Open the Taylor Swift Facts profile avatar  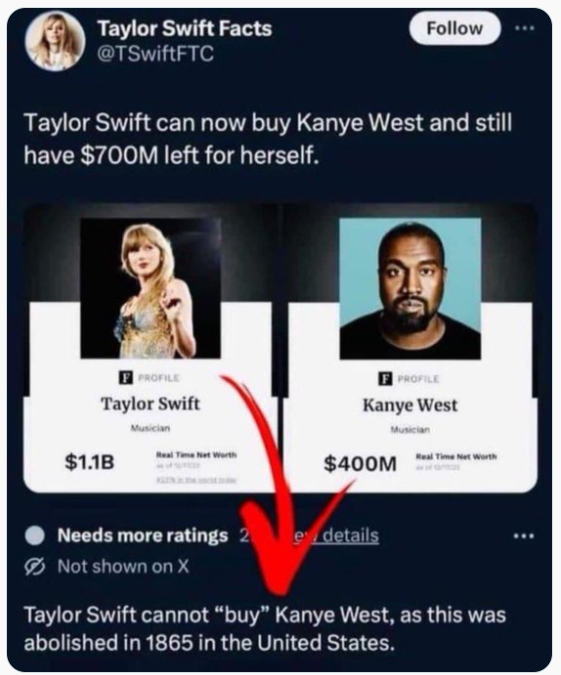click(55, 40)
